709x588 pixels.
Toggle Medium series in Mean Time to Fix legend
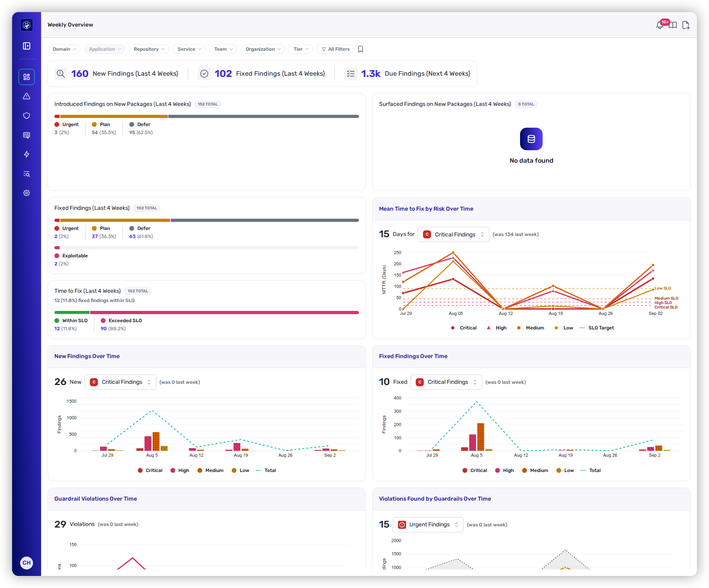pyautogui.click(x=530, y=328)
